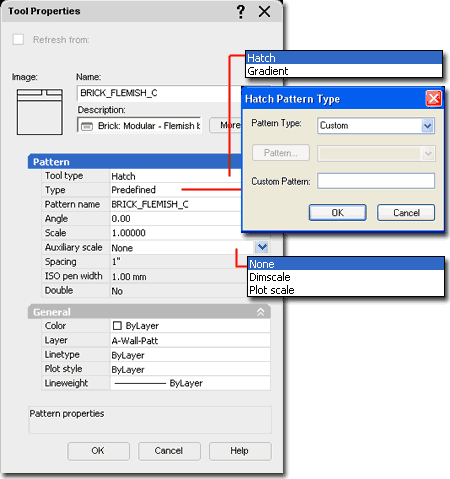
Task: Click the description icon beside Brick: Modular
Action: click(87, 126)
